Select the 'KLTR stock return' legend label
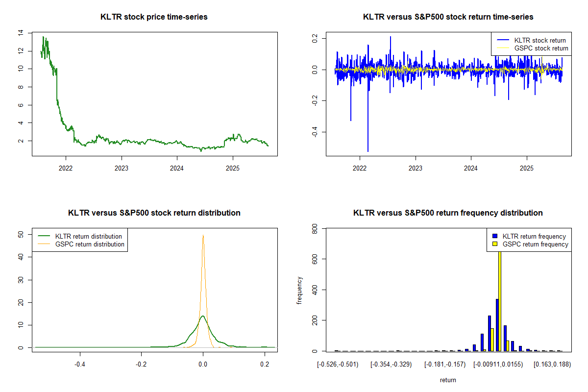Image resolution: width=588 pixels, height=392 pixels. [539, 41]
